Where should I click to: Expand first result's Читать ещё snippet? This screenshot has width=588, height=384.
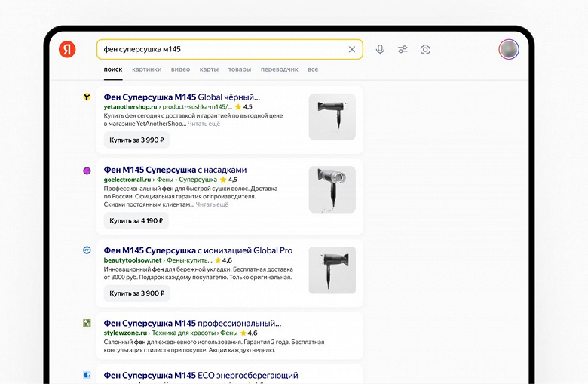point(204,124)
